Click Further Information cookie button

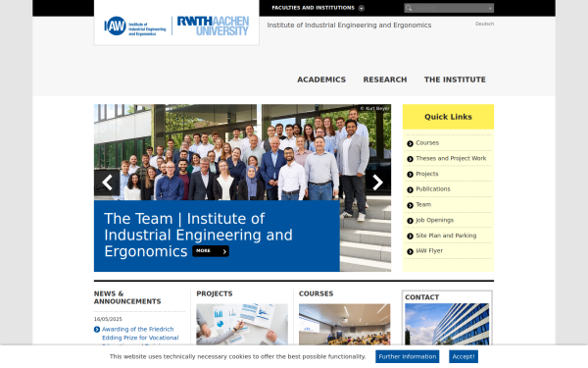click(x=408, y=356)
